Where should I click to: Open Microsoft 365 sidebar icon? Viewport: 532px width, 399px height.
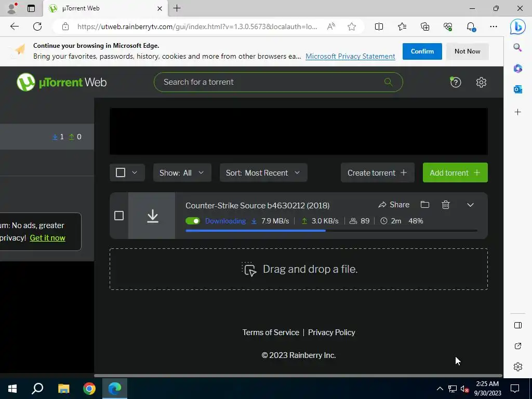(x=517, y=69)
